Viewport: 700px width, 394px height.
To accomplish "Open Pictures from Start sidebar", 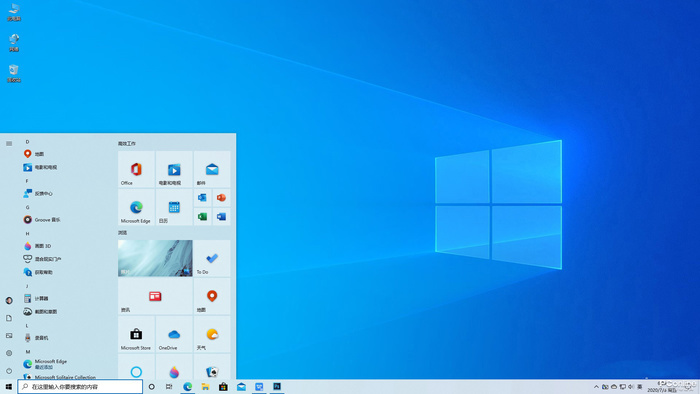I will (x=9, y=336).
